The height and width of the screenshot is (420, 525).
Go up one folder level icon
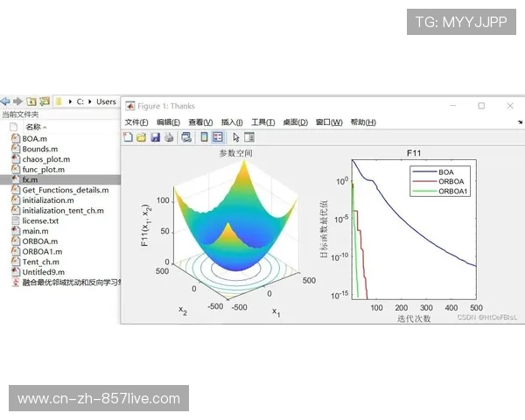[x=31, y=101]
